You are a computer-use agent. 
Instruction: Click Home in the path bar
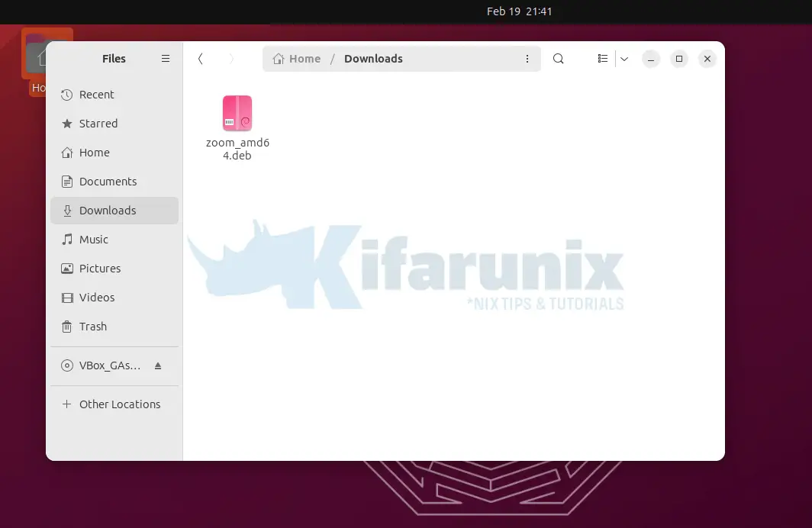tap(298, 59)
